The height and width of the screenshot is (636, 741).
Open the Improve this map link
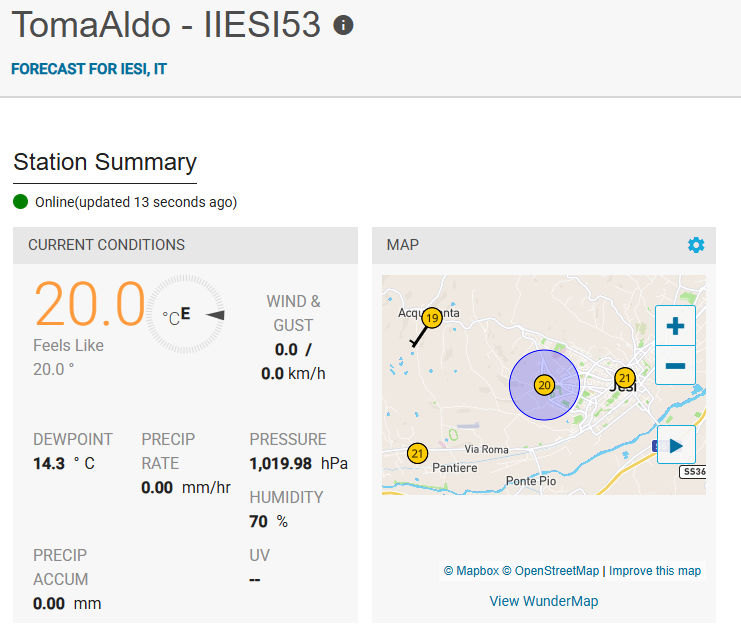tap(655, 571)
